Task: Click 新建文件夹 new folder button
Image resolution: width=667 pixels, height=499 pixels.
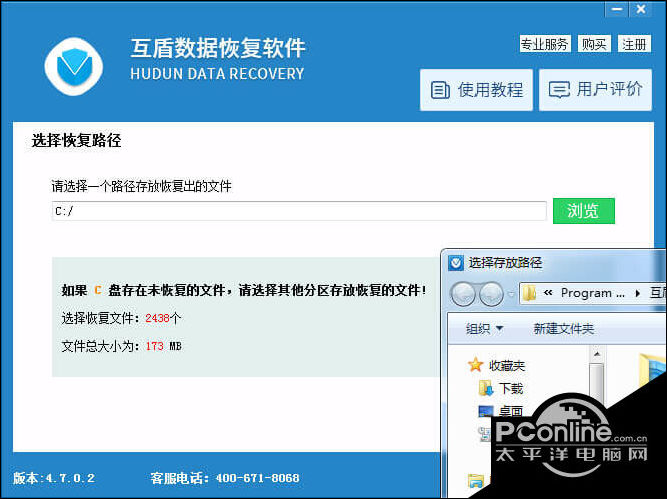Action: 563,328
